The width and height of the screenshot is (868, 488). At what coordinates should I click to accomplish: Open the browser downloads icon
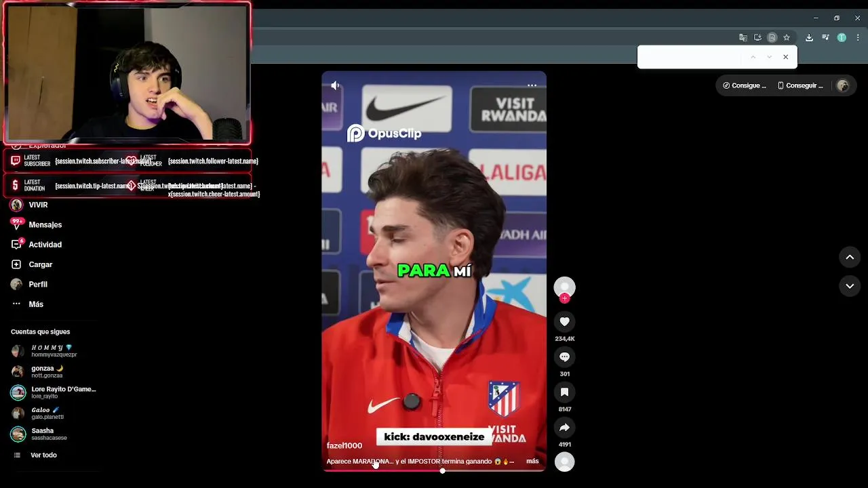[x=809, y=37]
